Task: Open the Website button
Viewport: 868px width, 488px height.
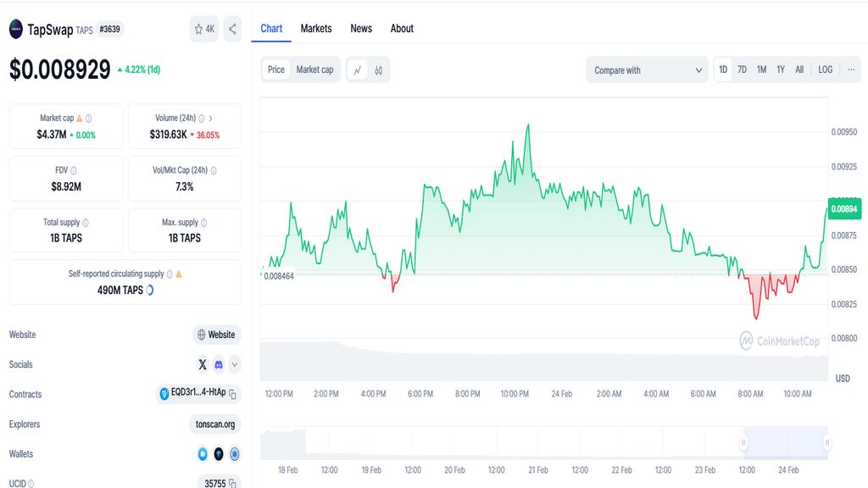Action: 216,335
